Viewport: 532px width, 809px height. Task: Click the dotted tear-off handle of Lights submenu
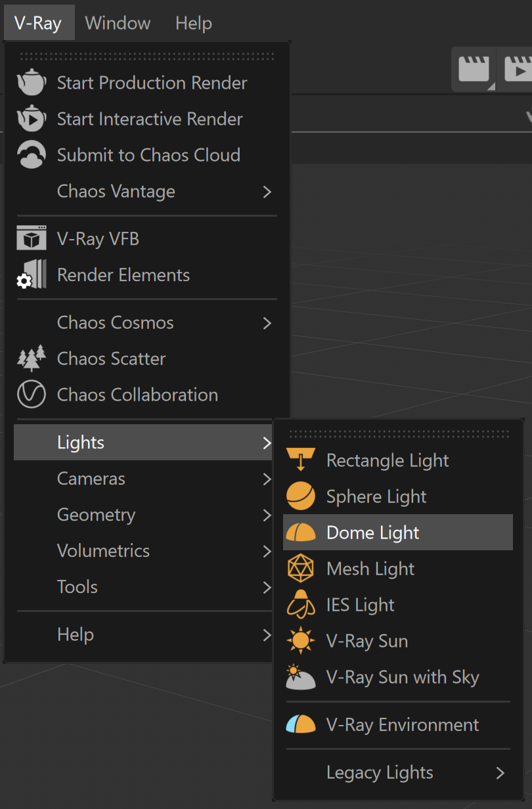tap(399, 434)
